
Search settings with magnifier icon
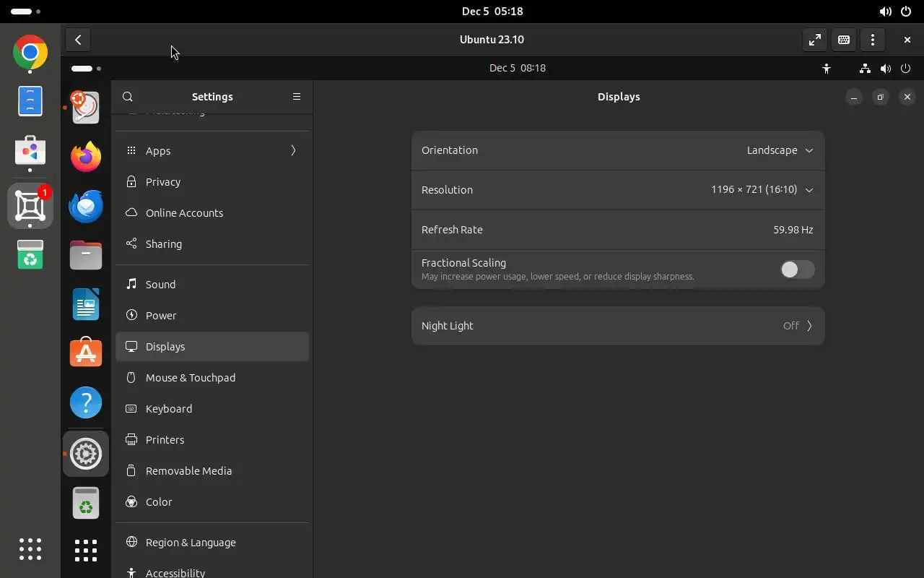[128, 97]
